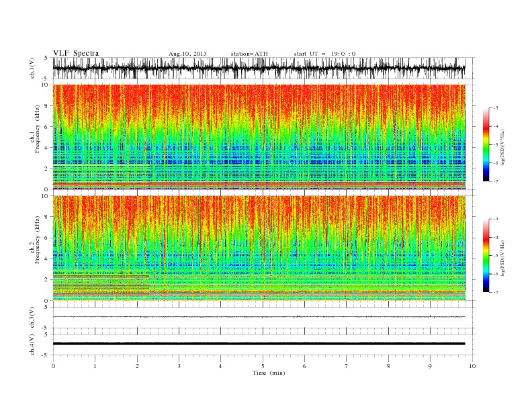The width and height of the screenshot is (532, 411).
Task: Click time-axis tick label "4"
Action: [220, 366]
